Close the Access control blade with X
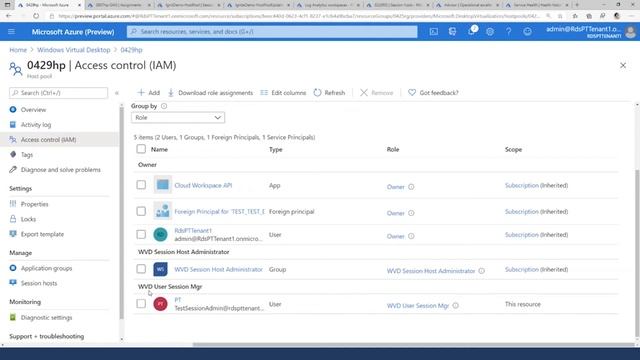640x360 pixels. [623, 65]
